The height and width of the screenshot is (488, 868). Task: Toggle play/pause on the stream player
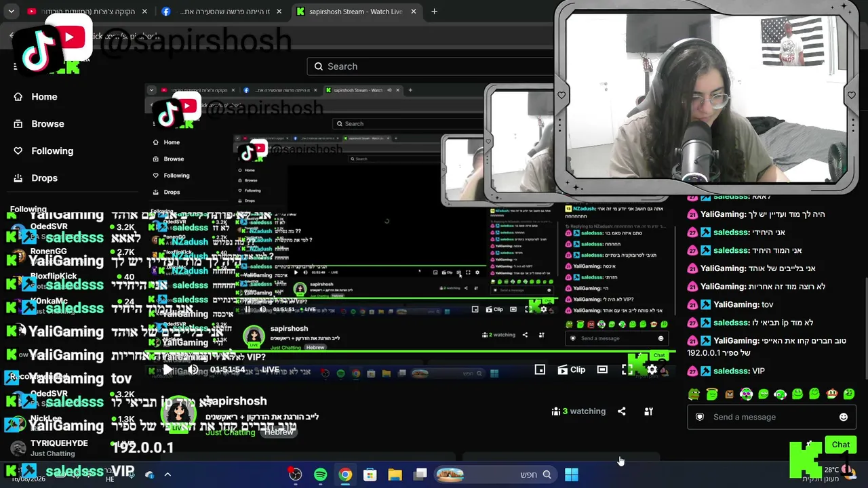[x=167, y=369]
